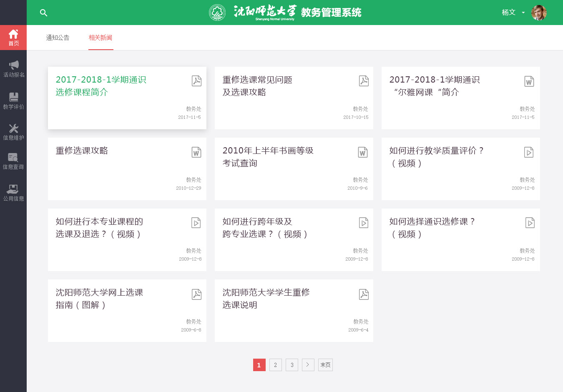
Task: Expand the user dropdown arrow beside 杨文
Action: (x=523, y=13)
